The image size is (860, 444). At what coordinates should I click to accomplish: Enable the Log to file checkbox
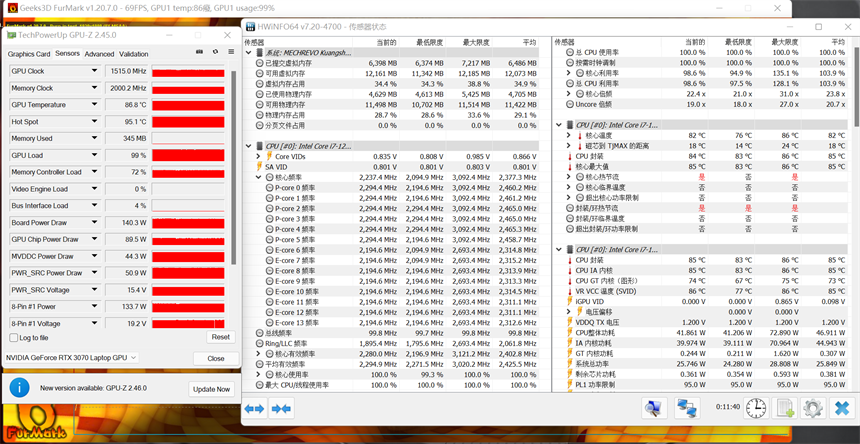tap(14, 338)
